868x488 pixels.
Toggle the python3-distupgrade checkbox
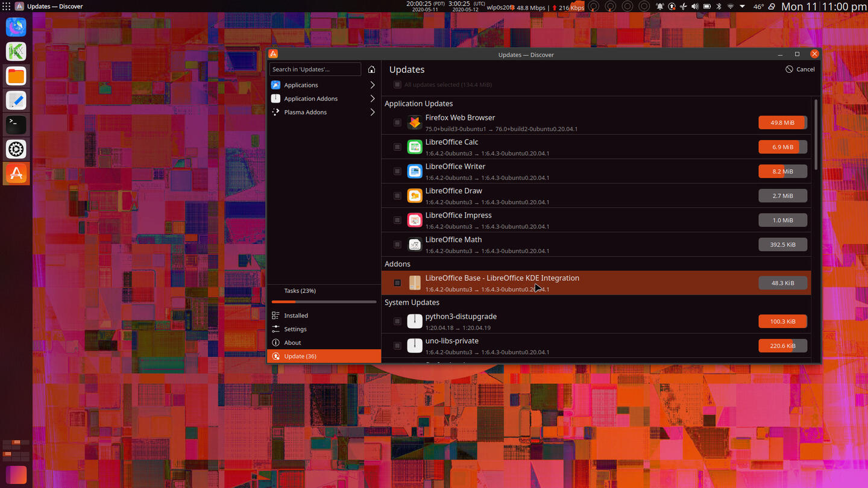[x=397, y=321]
